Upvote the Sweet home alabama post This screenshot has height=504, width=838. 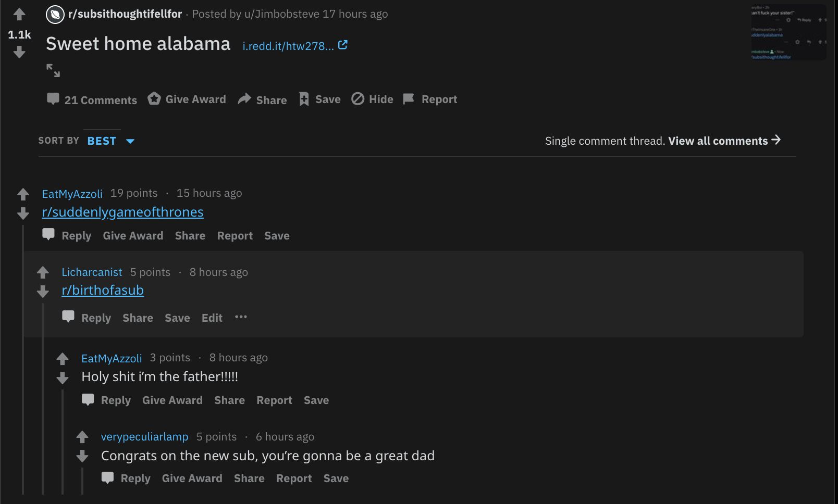(x=19, y=14)
